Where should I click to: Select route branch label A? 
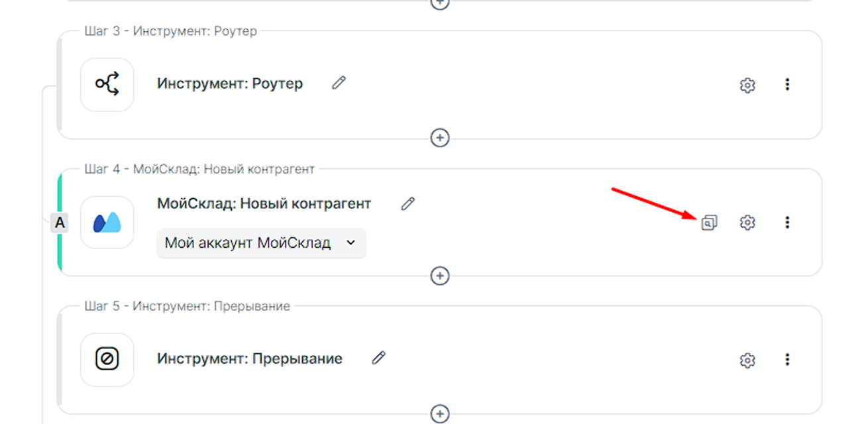[x=60, y=223]
